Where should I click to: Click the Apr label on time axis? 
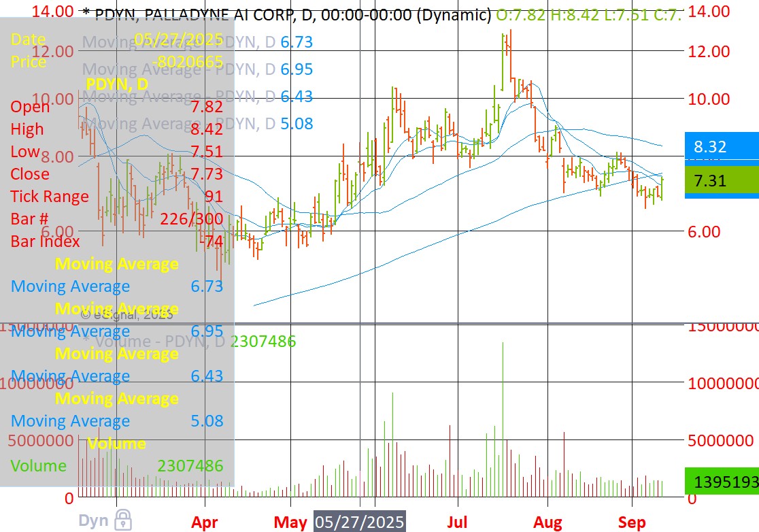tap(205, 522)
